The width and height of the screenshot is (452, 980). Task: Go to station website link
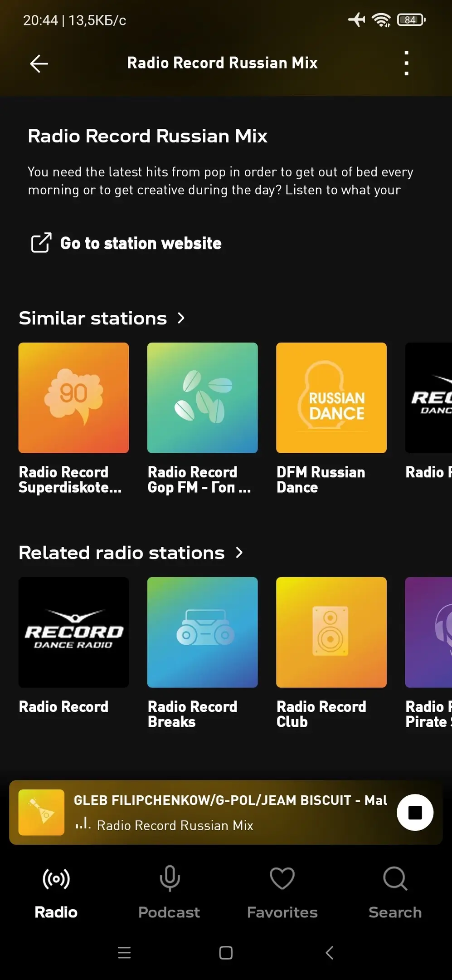click(141, 243)
